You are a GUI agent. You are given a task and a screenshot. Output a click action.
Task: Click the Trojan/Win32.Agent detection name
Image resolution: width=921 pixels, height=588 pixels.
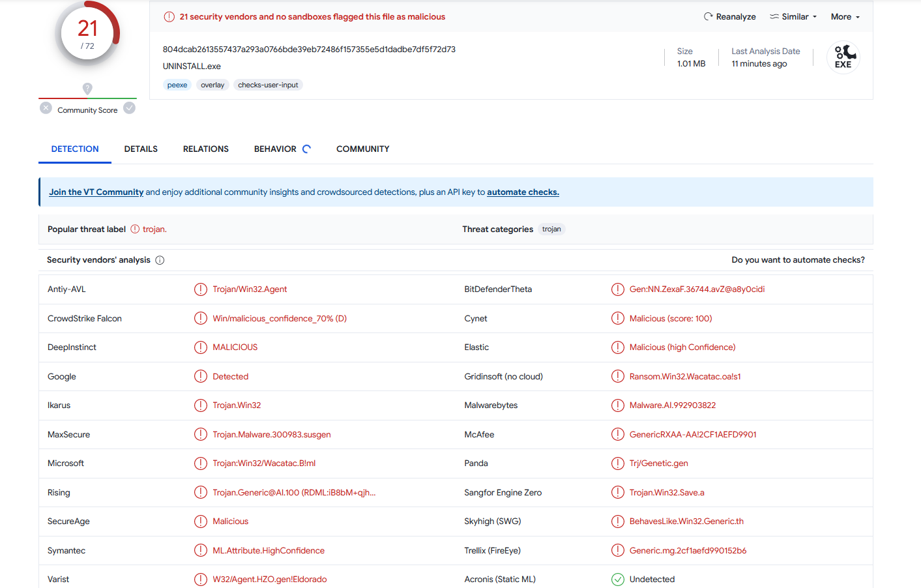250,289
